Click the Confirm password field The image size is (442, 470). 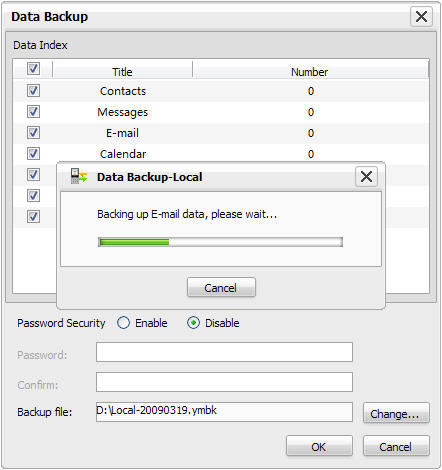point(224,382)
